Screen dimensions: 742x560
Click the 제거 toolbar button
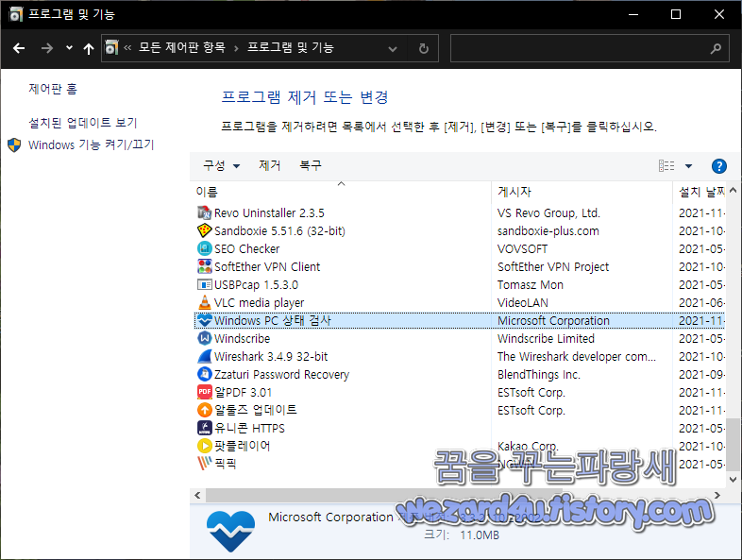(x=269, y=165)
